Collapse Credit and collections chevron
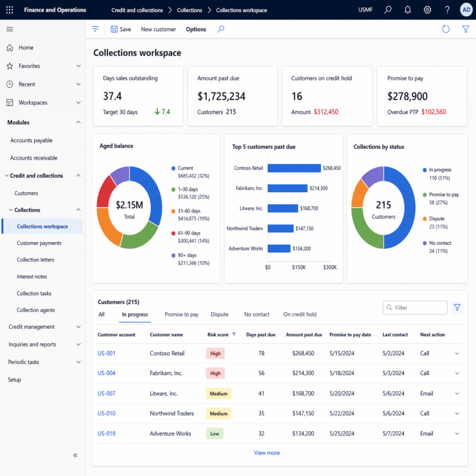The height and width of the screenshot is (476, 476). (78, 175)
